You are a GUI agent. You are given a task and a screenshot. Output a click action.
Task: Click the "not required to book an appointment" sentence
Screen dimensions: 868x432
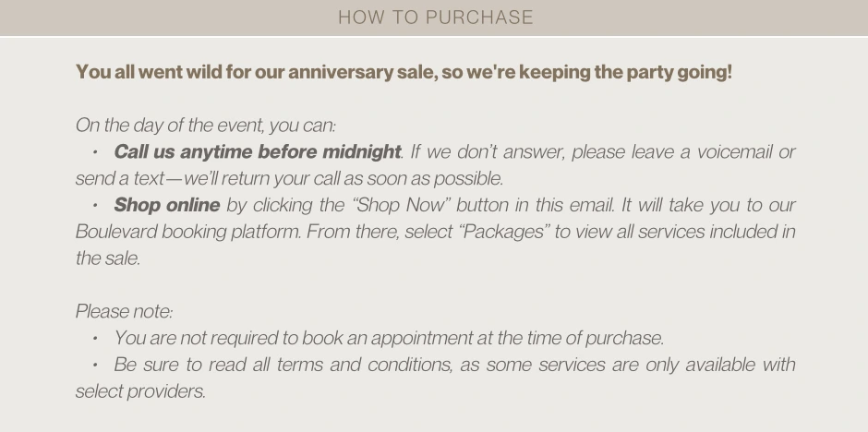coord(389,338)
